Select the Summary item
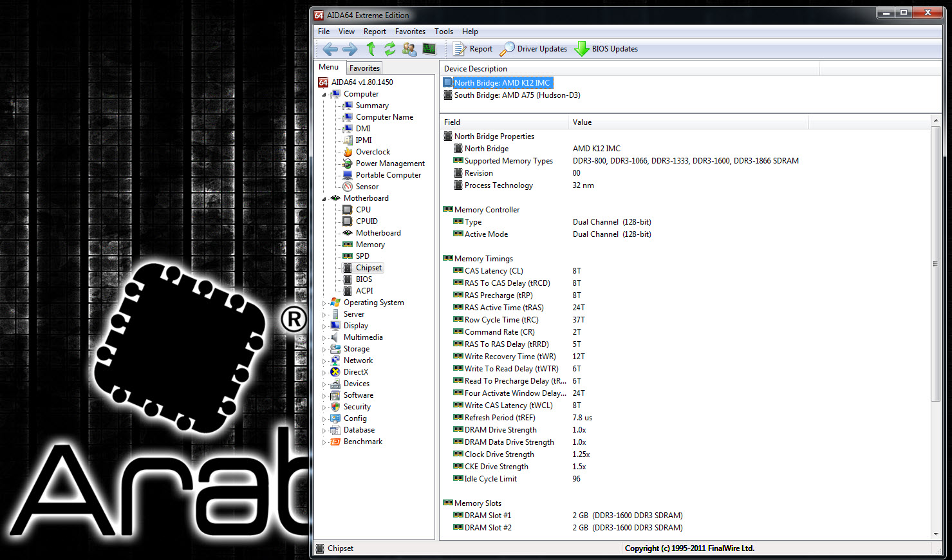Viewport: 952px width, 560px height. pyautogui.click(x=372, y=106)
